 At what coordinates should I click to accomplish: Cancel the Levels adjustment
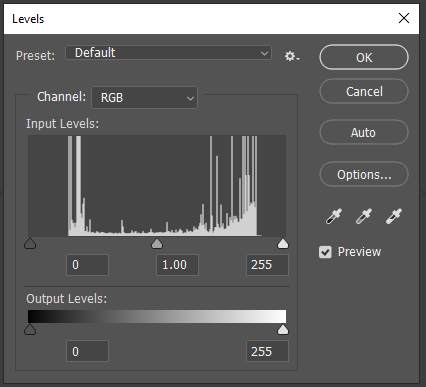click(364, 91)
